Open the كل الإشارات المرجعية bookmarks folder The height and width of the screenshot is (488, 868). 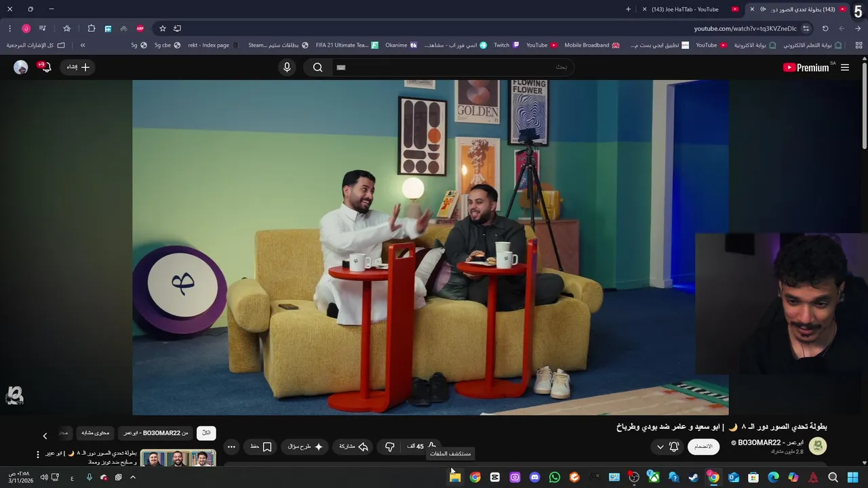(35, 45)
